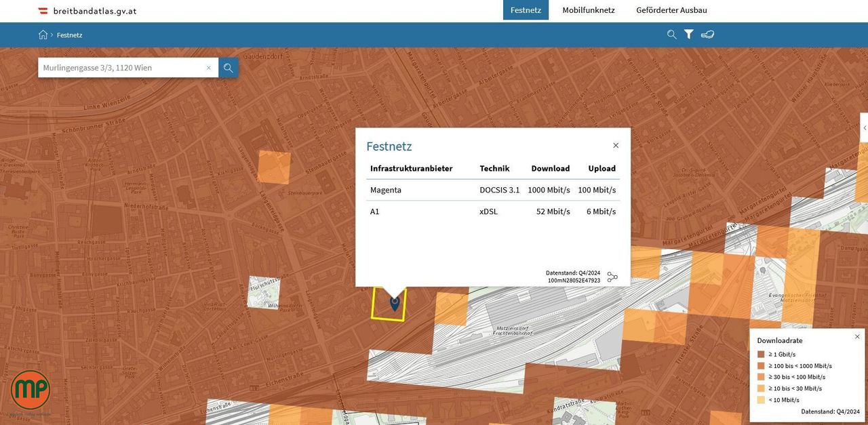Click the Austria map outline icon
Viewport: 868px width, 425px height.
click(707, 35)
